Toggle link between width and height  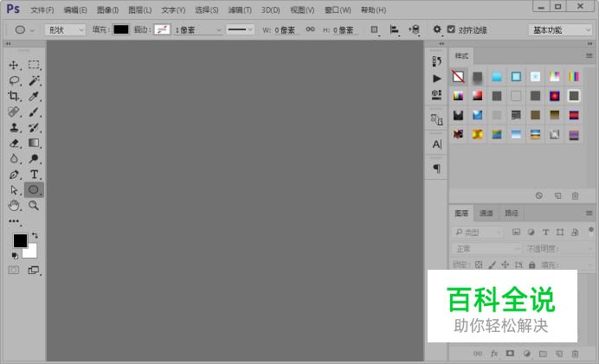310,29
